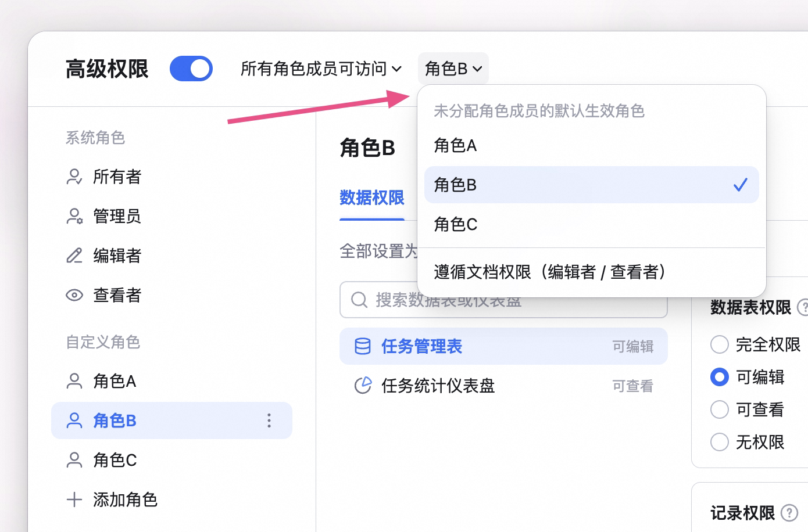Select the 完全权限 radio button
Screen dimensions: 808x532
[719, 344]
